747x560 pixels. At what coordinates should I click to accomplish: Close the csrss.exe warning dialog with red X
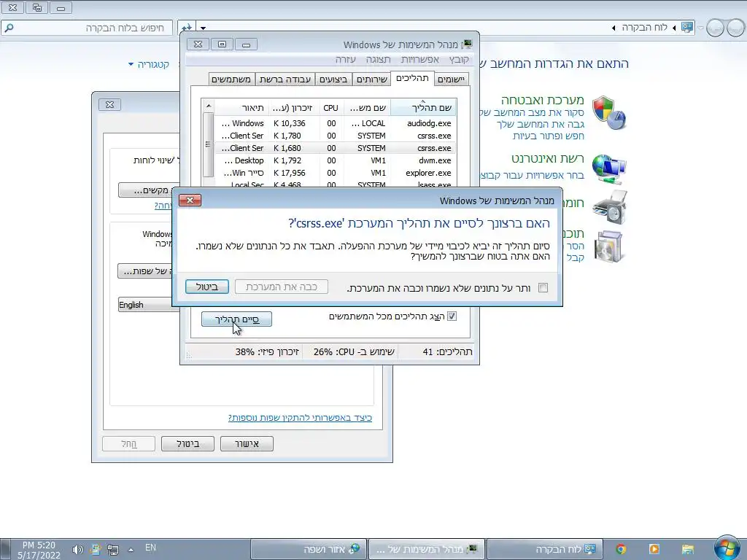point(190,200)
